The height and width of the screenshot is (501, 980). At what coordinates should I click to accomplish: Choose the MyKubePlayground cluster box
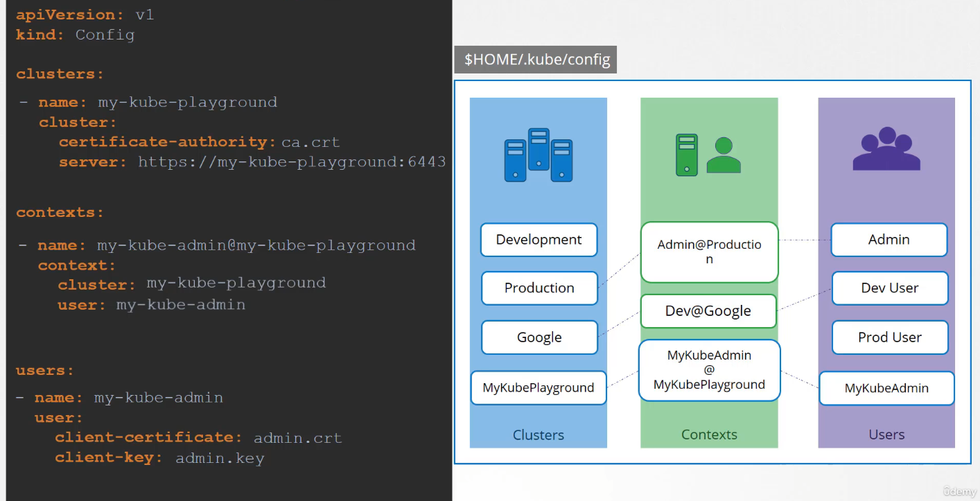click(539, 388)
